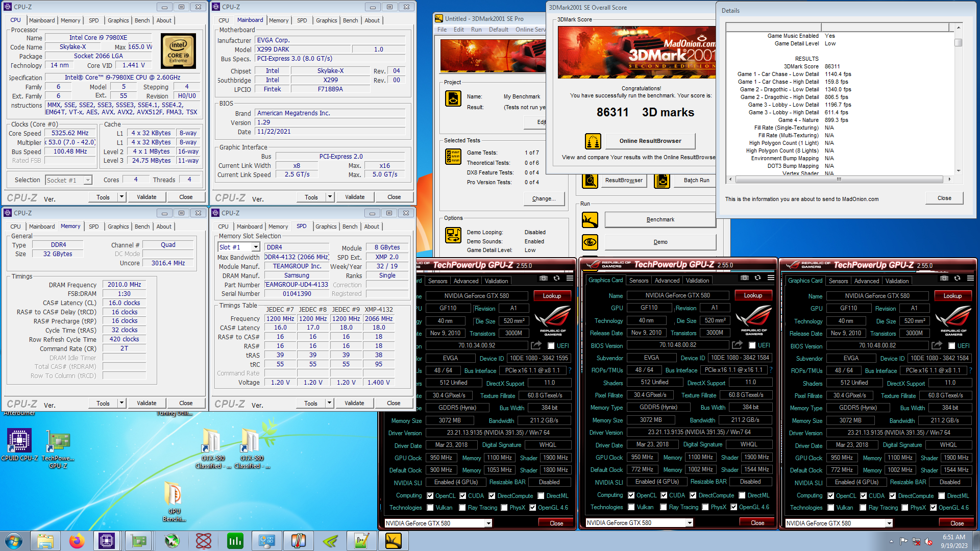Toggle the OpenCL checkbox in the middle GPU-Z window
This screenshot has width=980, height=551.
[x=631, y=495]
